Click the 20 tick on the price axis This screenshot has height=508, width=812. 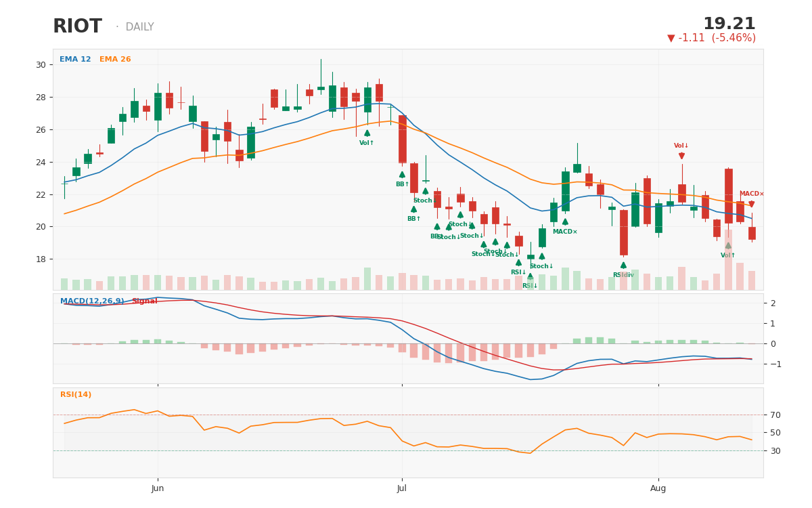coord(41,227)
